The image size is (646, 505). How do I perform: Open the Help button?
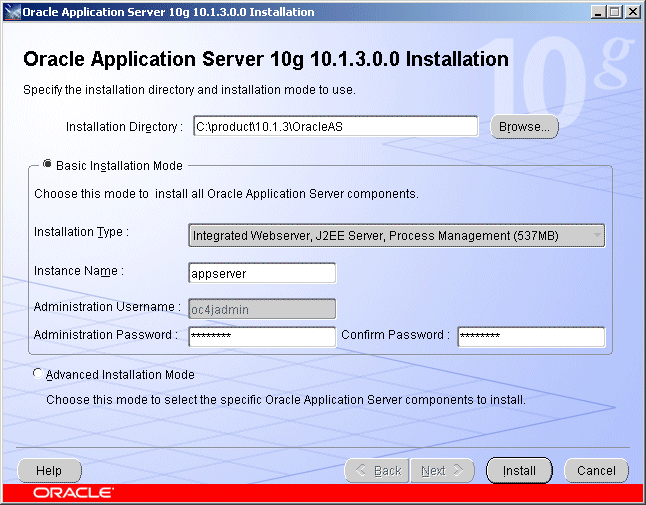[49, 470]
